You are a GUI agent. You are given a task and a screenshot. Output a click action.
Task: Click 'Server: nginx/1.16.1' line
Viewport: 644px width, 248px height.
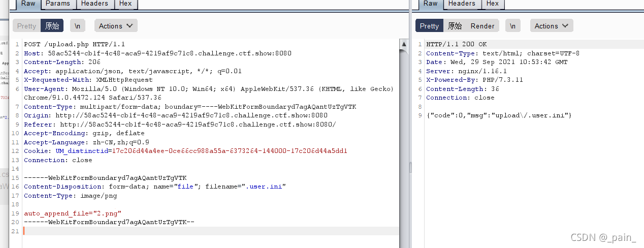pyautogui.click(x=466, y=71)
